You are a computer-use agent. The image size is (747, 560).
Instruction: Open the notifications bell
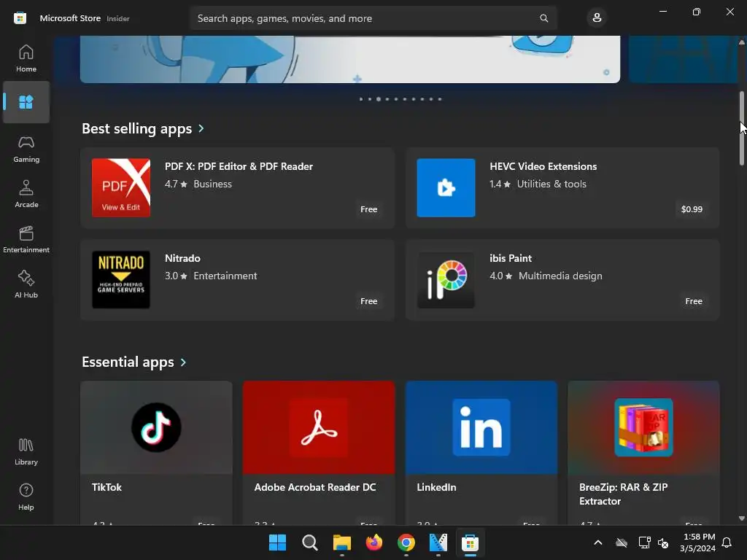(727, 542)
